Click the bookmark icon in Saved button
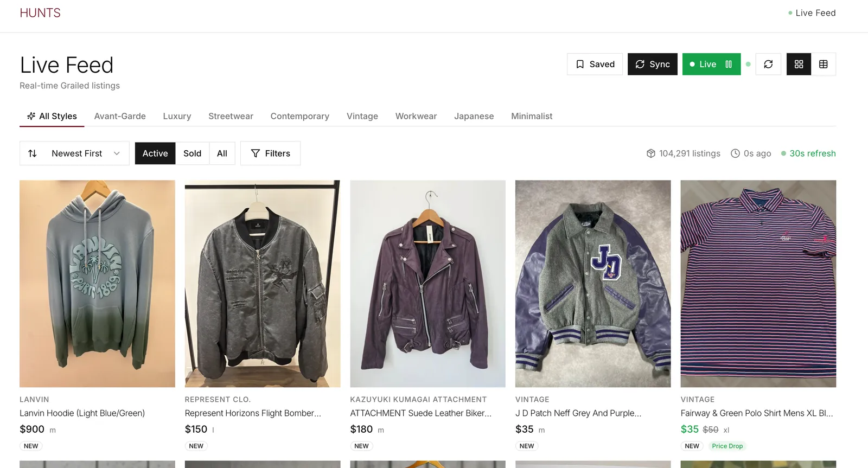 pyautogui.click(x=580, y=64)
